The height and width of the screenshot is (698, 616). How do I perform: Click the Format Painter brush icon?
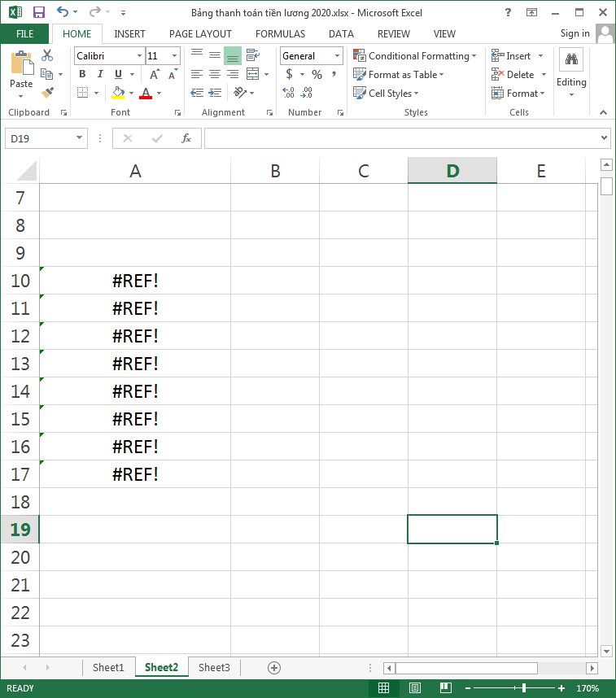click(x=47, y=93)
